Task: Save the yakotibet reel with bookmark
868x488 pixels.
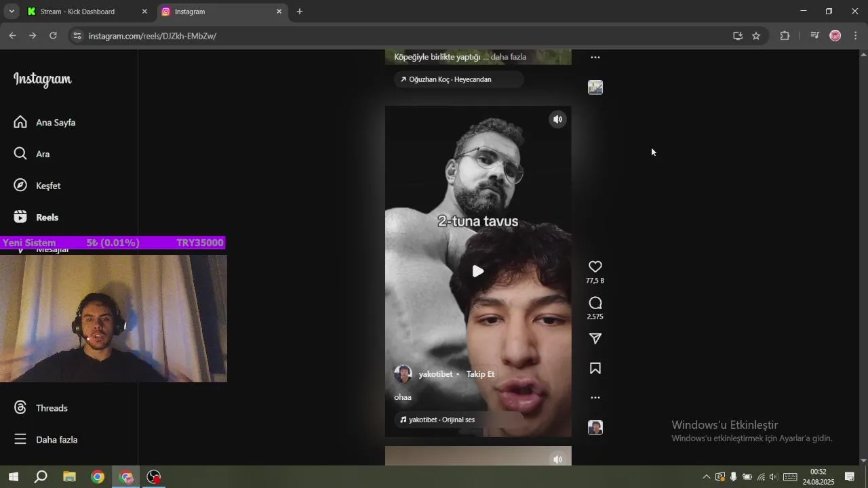Action: [x=595, y=369]
